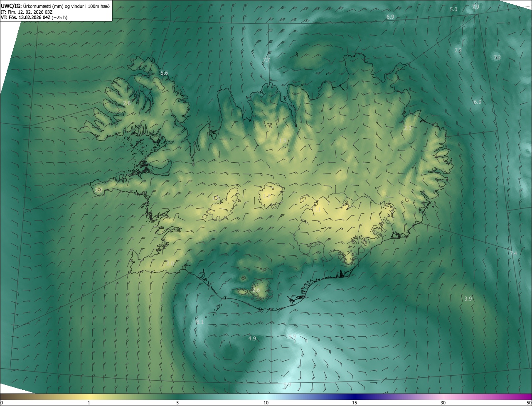The width and height of the screenshot is (532, 406).
Task: Click the 5 tick on the color scale
Action: (x=177, y=403)
